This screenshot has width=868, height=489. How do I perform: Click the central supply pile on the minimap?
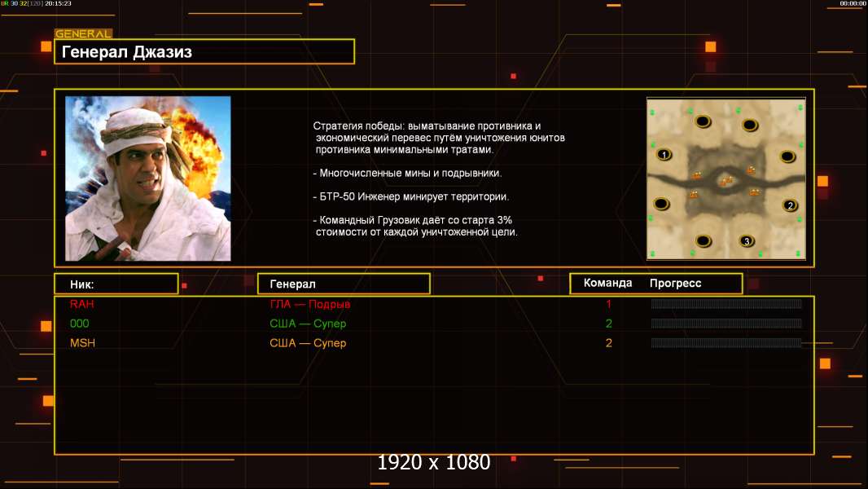pos(726,181)
